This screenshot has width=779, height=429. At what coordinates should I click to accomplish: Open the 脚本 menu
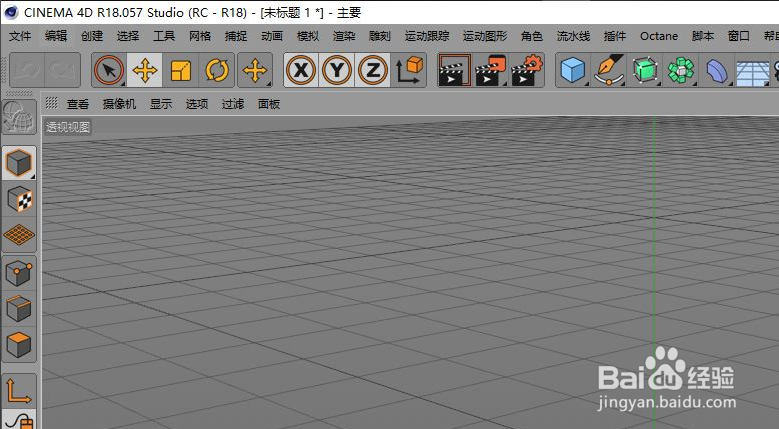(703, 36)
